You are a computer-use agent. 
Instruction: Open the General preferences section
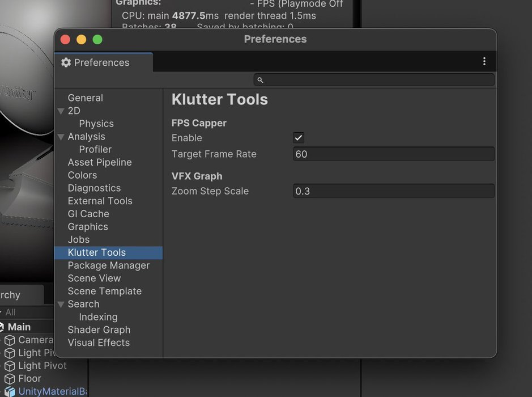coord(85,98)
